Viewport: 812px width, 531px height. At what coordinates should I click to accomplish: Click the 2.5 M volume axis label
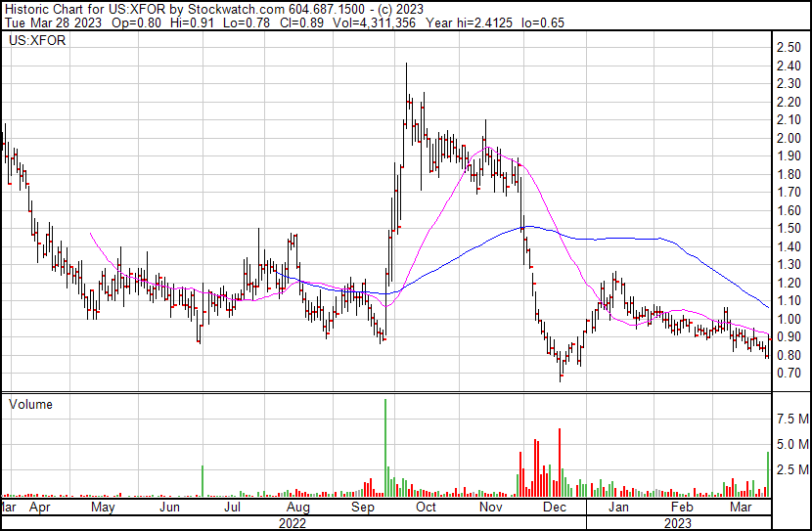792,470
